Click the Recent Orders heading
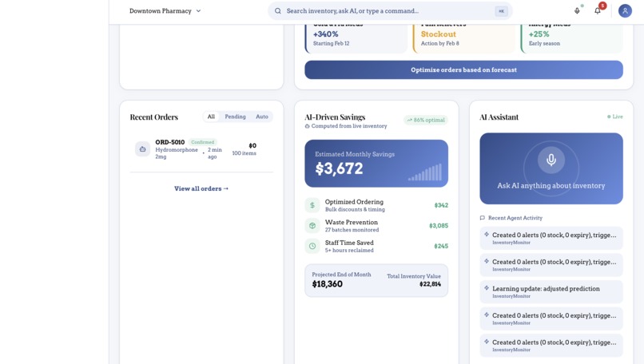The width and height of the screenshot is (644, 364). [x=154, y=117]
